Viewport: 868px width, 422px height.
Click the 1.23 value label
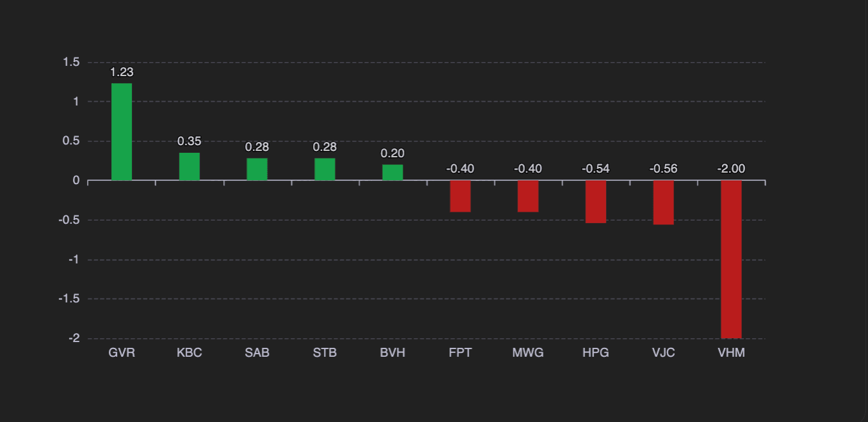tap(122, 72)
